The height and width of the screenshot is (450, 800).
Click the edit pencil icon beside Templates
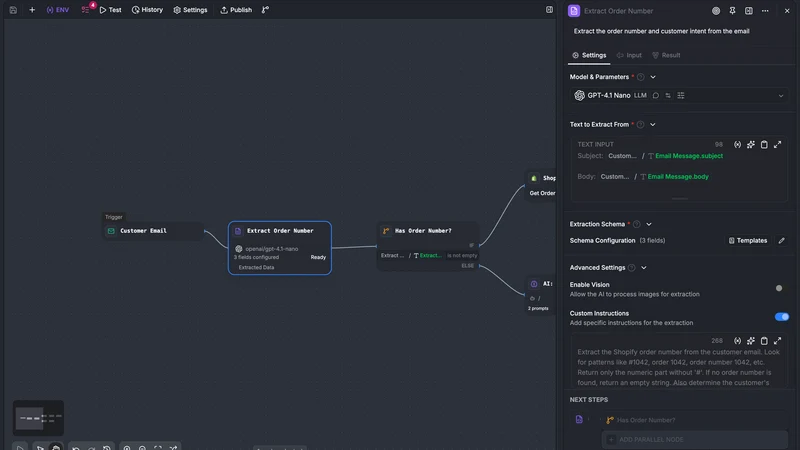pyautogui.click(x=781, y=240)
